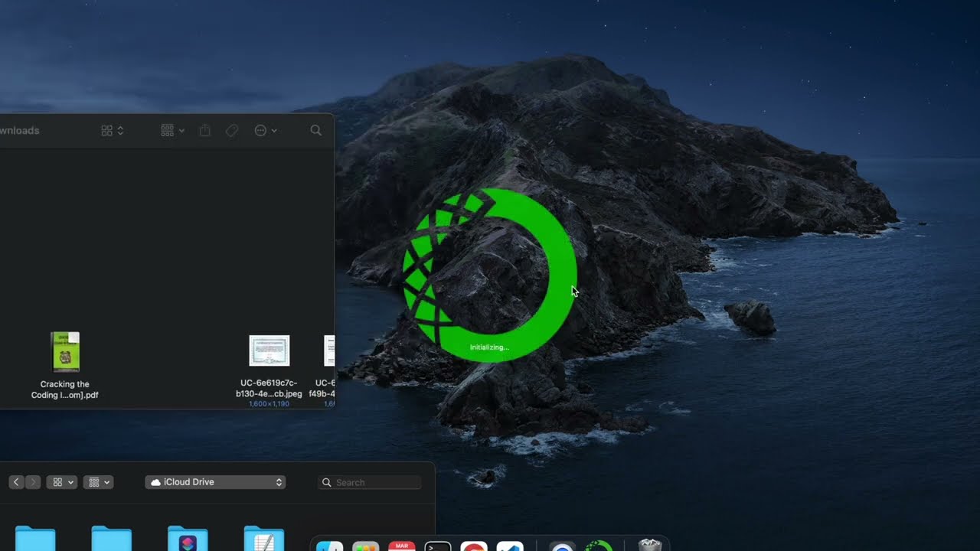Open Visual Studio Code from the Dock
980x551 pixels.
pyautogui.click(x=510, y=546)
